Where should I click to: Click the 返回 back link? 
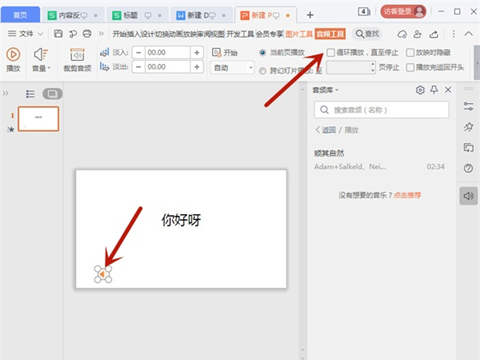[326, 130]
